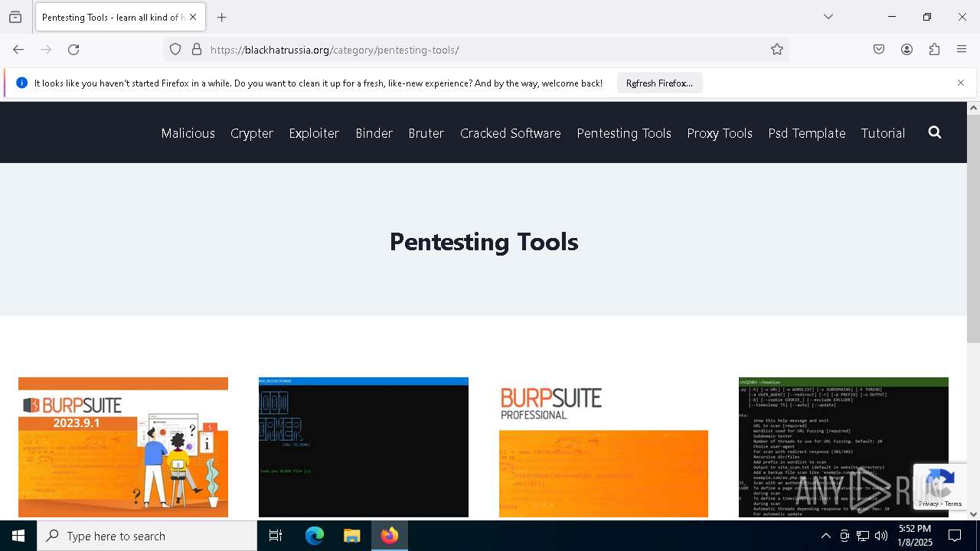
Task: Click the Refresh Firefox button
Action: pyautogui.click(x=659, y=83)
